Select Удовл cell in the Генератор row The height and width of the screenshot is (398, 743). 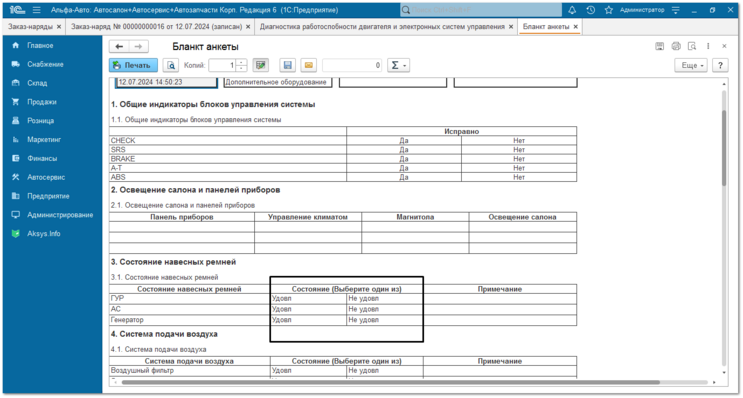[308, 320]
